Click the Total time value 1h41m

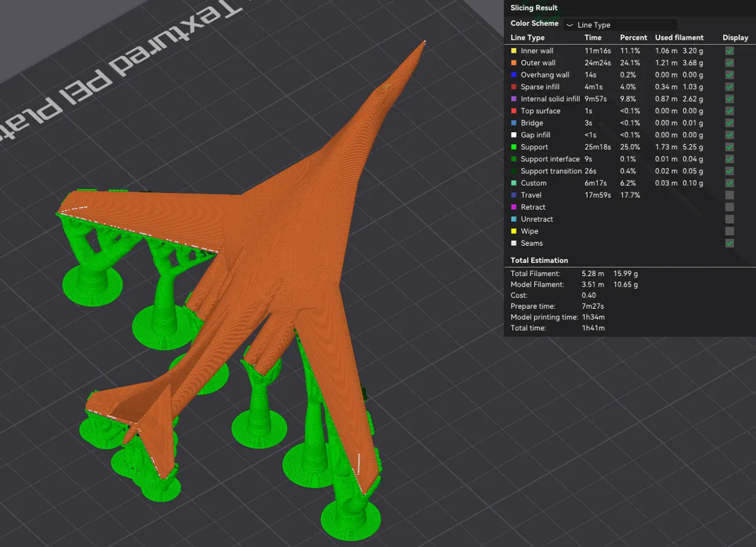pyautogui.click(x=593, y=328)
